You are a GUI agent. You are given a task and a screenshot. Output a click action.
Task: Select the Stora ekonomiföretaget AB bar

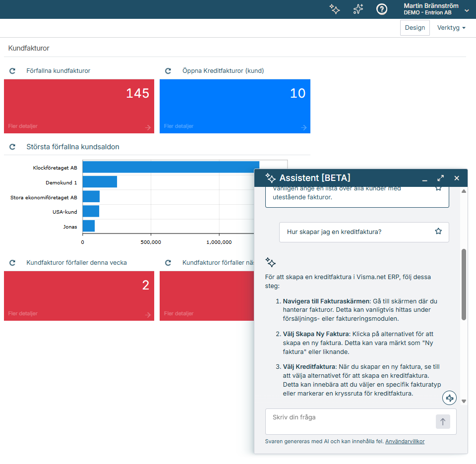(91, 196)
